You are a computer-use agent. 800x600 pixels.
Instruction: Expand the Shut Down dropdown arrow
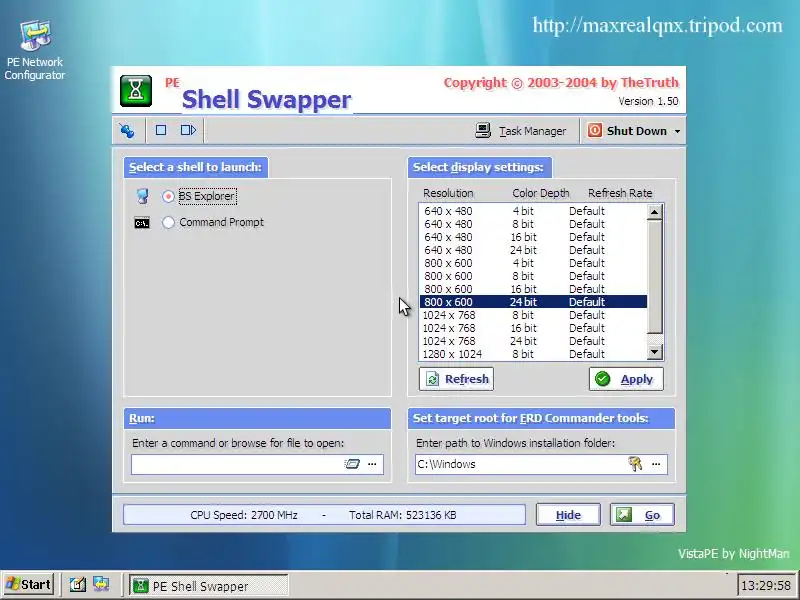[678, 131]
